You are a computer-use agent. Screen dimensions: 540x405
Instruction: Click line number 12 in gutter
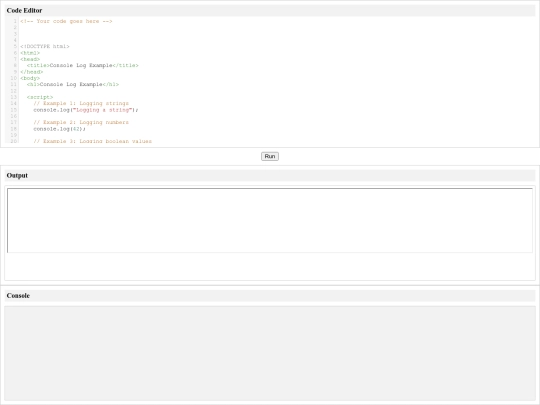tap(14, 91)
